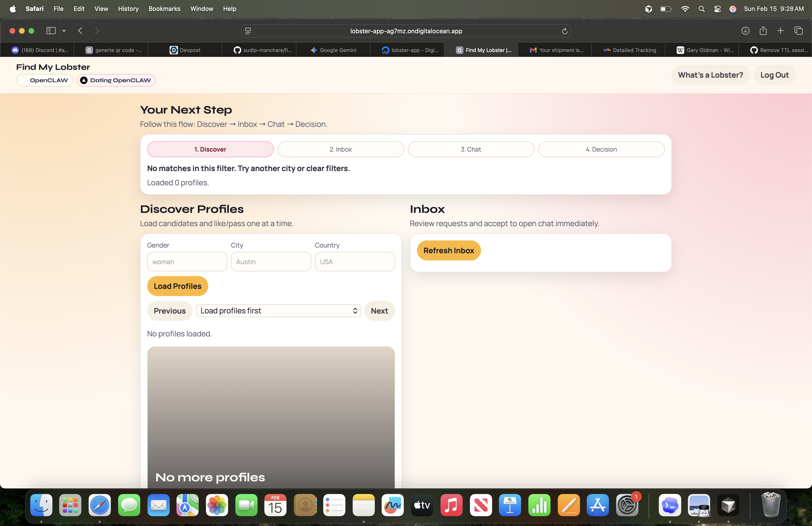Click the Log Out button

coord(774,75)
